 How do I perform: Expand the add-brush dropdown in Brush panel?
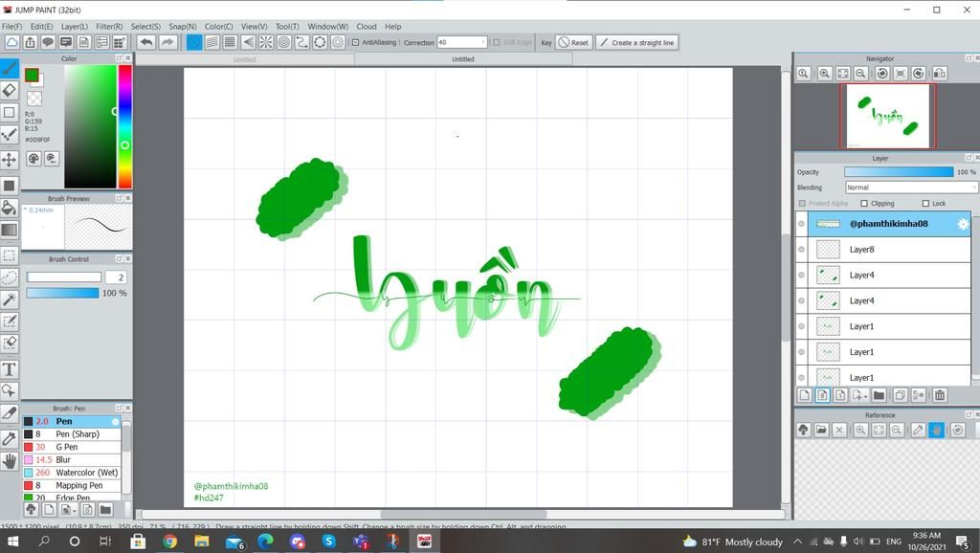(x=75, y=511)
